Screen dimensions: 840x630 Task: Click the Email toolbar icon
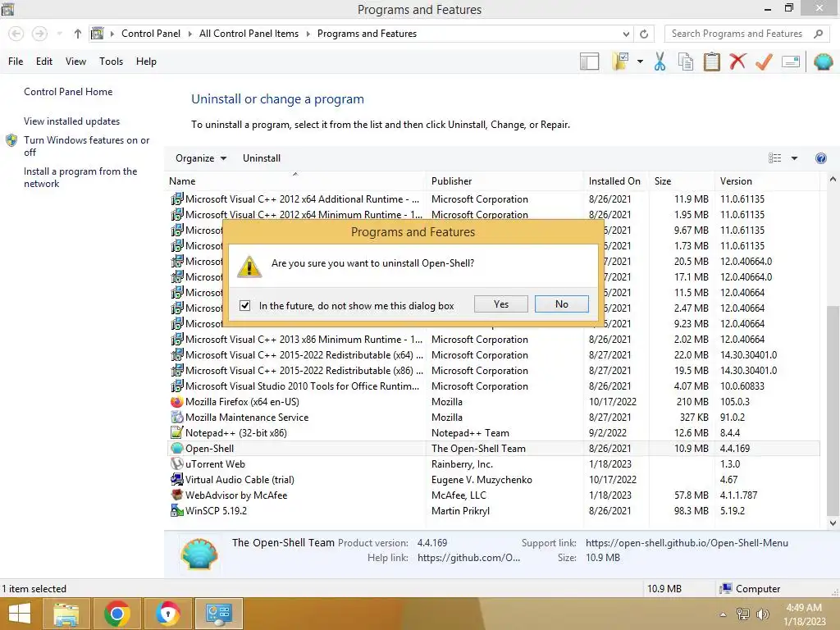791,62
